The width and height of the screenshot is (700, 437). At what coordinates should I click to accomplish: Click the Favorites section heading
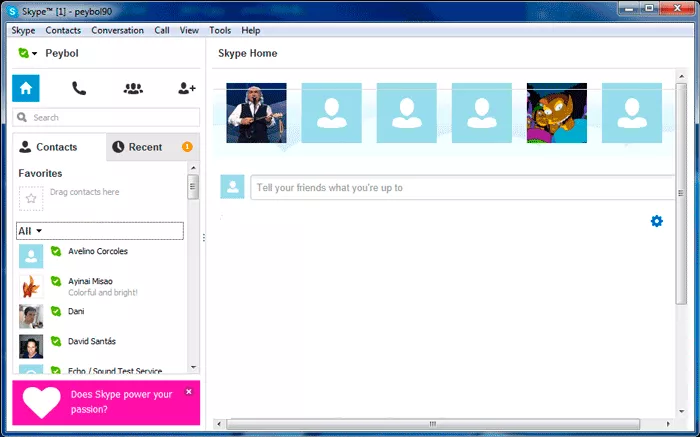point(40,173)
